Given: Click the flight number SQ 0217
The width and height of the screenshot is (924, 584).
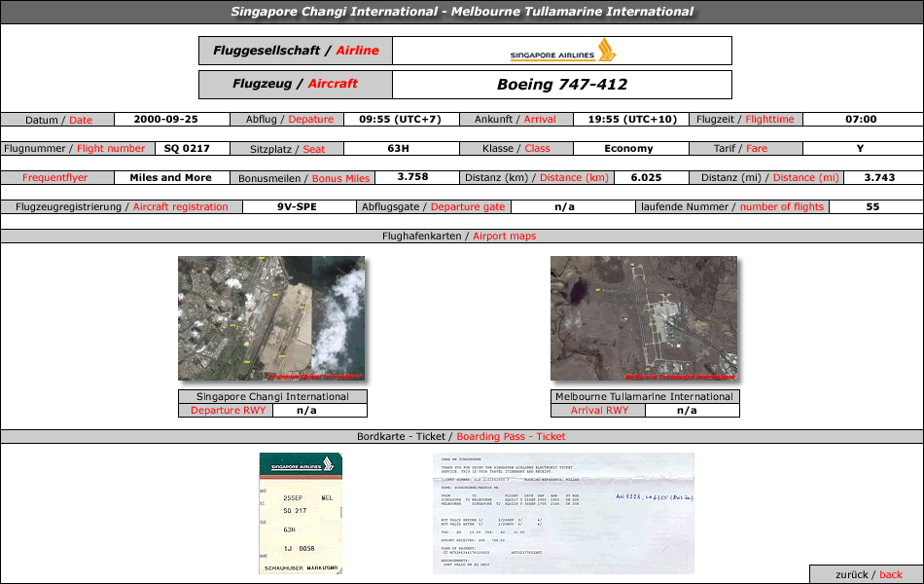Looking at the screenshot, I should pyautogui.click(x=187, y=149).
